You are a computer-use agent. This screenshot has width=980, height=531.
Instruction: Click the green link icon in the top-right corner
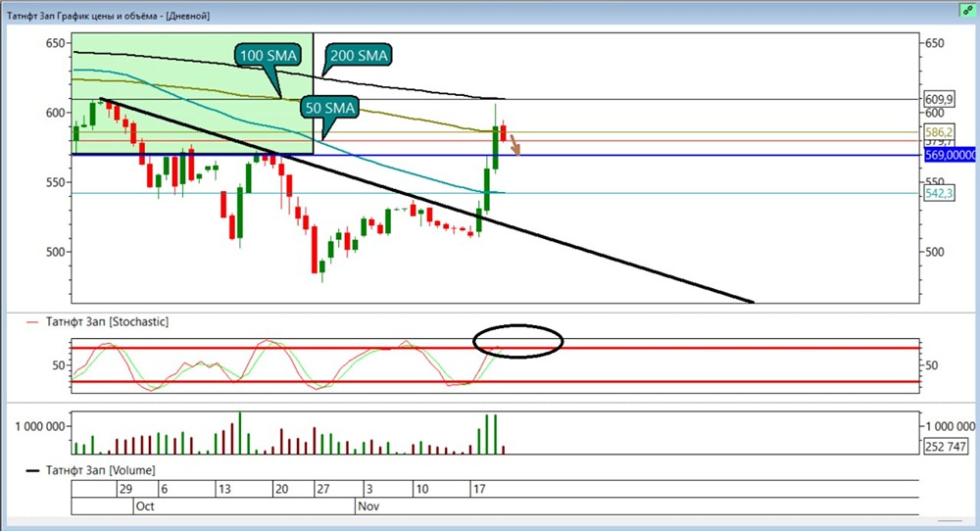coord(968,11)
